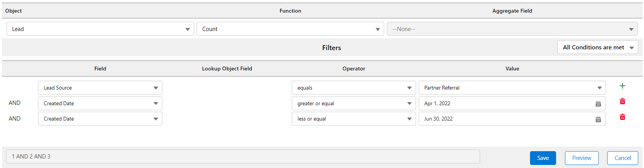Open the second row Created Date field dropdown
The image size is (644, 168).
pyautogui.click(x=100, y=104)
